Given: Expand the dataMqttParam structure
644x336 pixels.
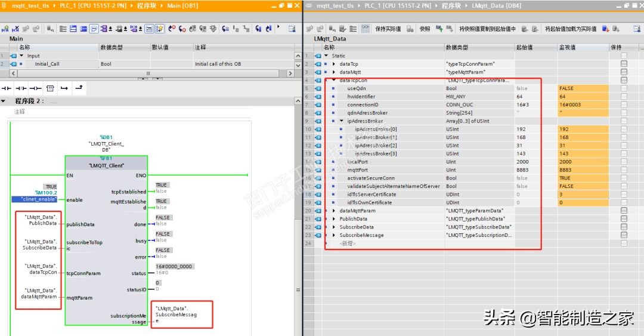Looking at the screenshot, I should click(x=334, y=211).
